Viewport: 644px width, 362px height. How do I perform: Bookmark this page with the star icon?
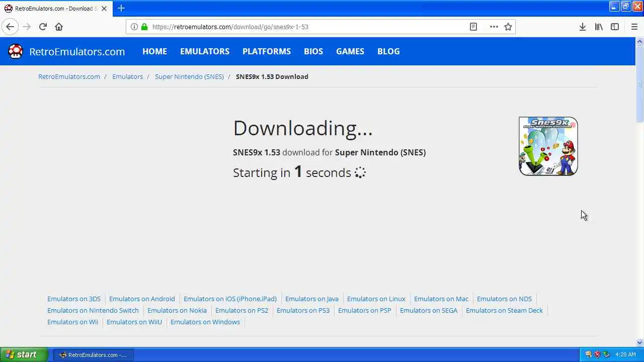click(508, 27)
